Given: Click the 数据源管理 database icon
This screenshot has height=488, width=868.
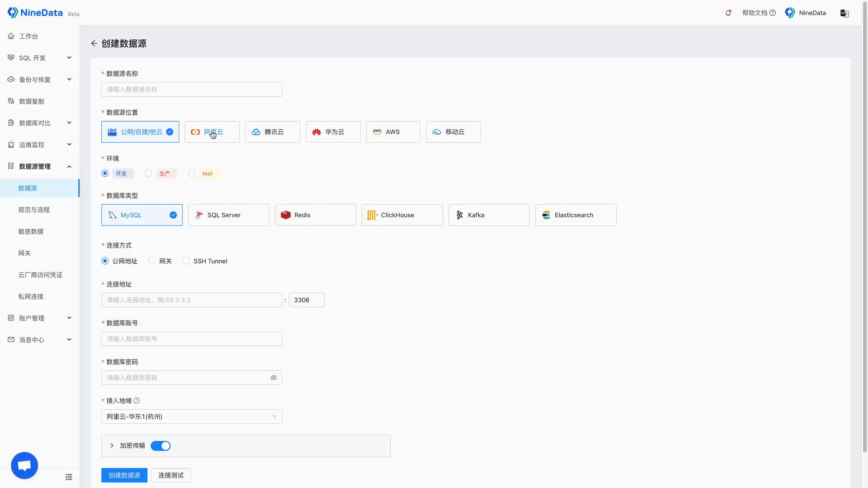Looking at the screenshot, I should coord(11,166).
